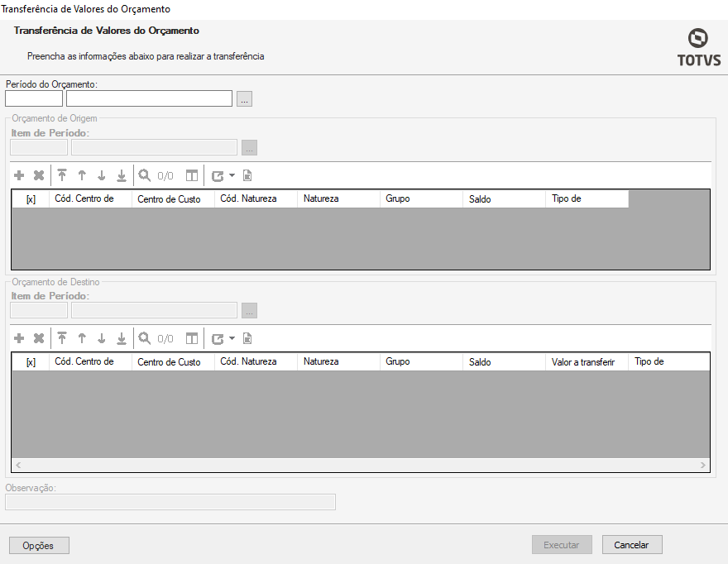728x564 pixels.
Task: Click the horizontal scrollbar of the Destino grid
Action: tap(360, 465)
